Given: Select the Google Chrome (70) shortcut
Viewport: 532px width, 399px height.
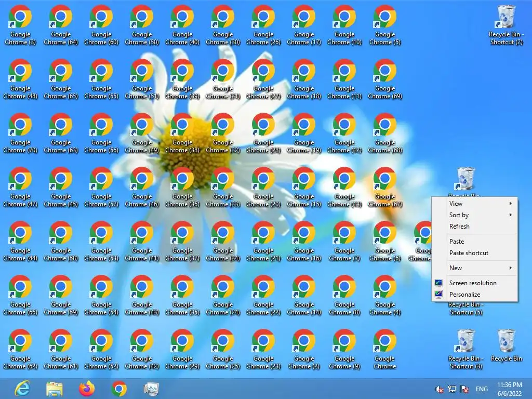Looking at the screenshot, I should pos(20,134).
